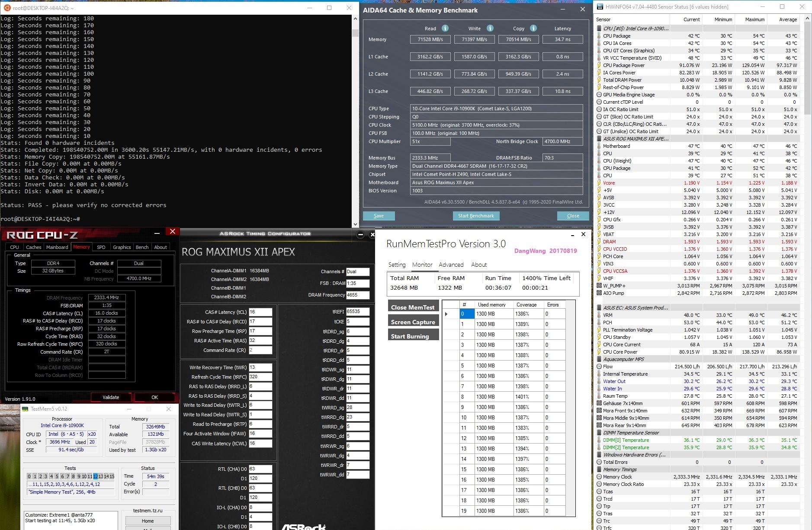Click the Ubuntu logo in terminal title bar
Image resolution: width=812 pixels, height=530 pixels.
tap(6, 8)
